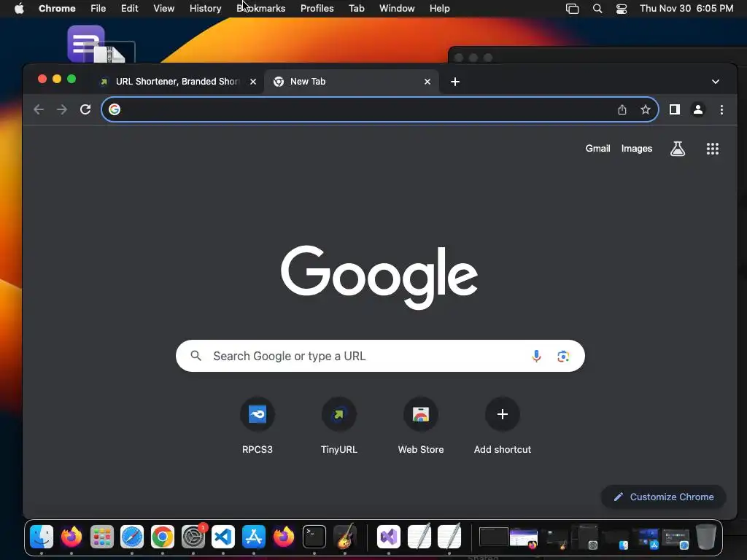Search by image with Google Lens icon
This screenshot has height=560, width=747.
click(563, 356)
